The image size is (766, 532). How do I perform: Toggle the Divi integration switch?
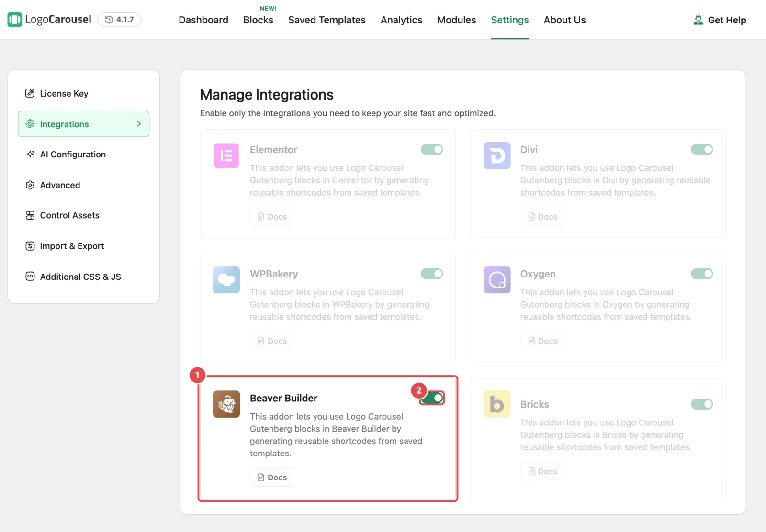click(x=702, y=150)
